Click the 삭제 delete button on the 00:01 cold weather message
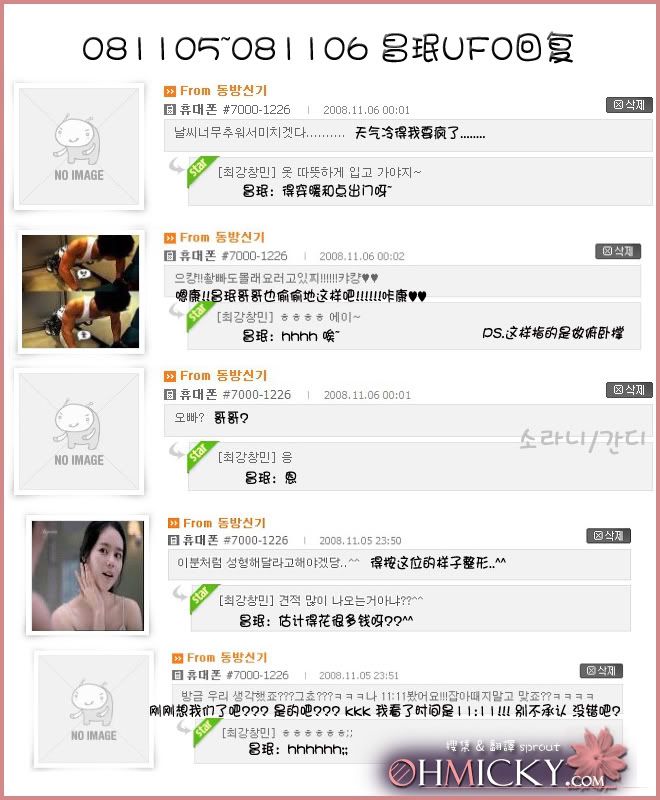Viewport: 660px width, 800px height. click(x=629, y=105)
